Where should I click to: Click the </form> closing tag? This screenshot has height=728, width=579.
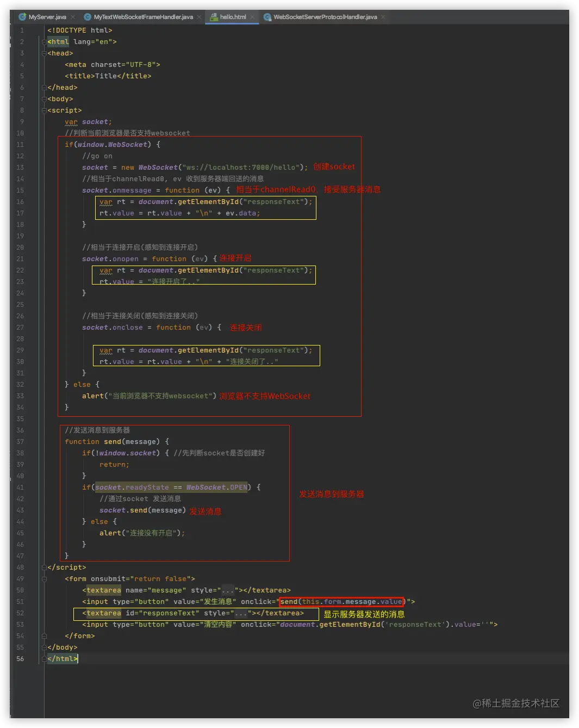coord(80,636)
